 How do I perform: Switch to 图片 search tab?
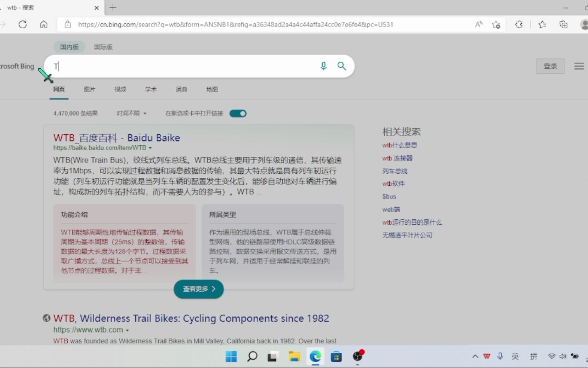click(x=89, y=89)
